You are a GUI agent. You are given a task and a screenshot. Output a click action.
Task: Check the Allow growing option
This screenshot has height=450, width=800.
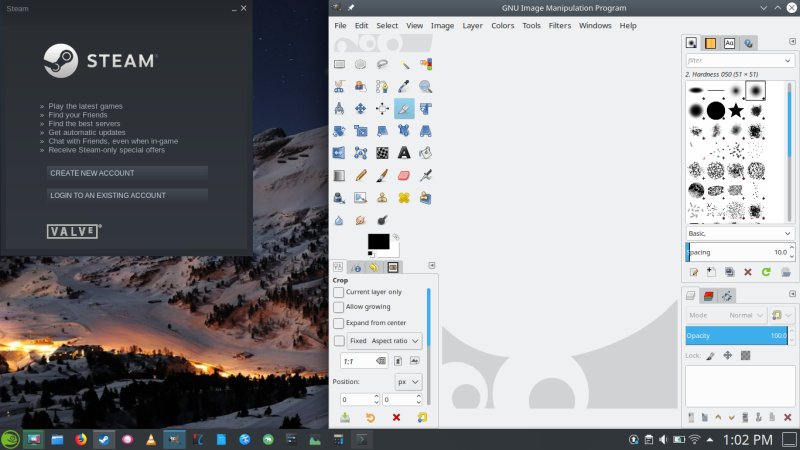339,307
